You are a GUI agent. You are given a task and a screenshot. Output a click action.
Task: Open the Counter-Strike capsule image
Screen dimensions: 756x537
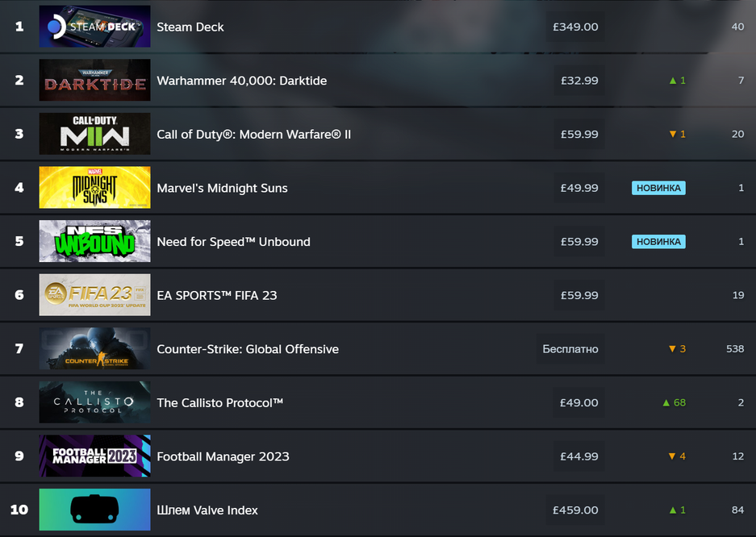point(94,348)
